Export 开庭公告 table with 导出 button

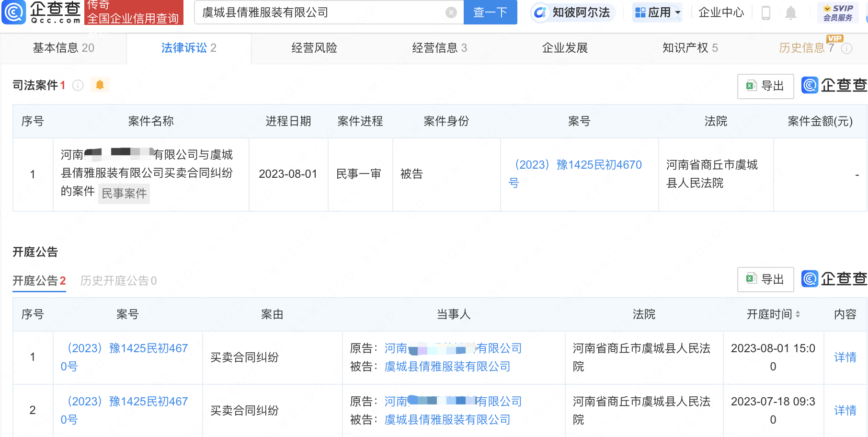click(x=765, y=279)
